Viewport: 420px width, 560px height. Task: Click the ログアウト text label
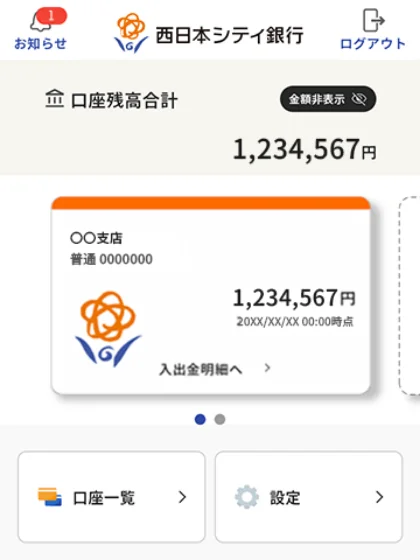[x=373, y=44]
